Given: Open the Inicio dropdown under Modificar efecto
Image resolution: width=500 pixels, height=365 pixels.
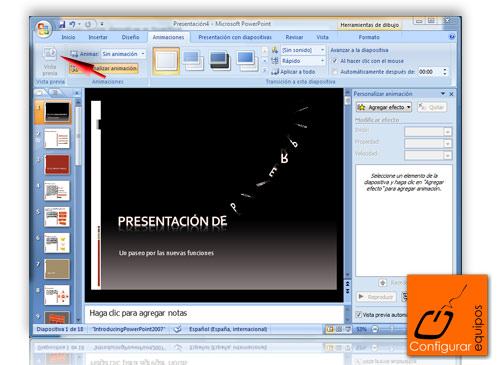Looking at the screenshot, I should (428, 132).
